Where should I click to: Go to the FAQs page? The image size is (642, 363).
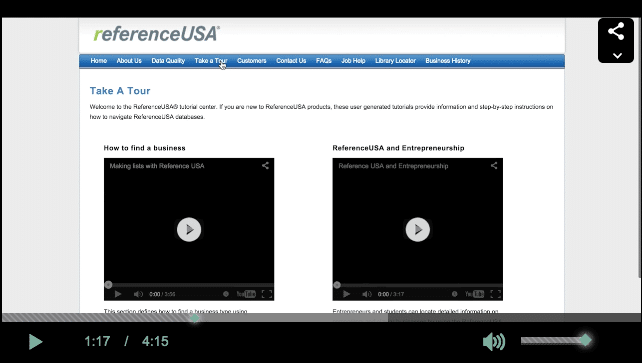tap(323, 61)
